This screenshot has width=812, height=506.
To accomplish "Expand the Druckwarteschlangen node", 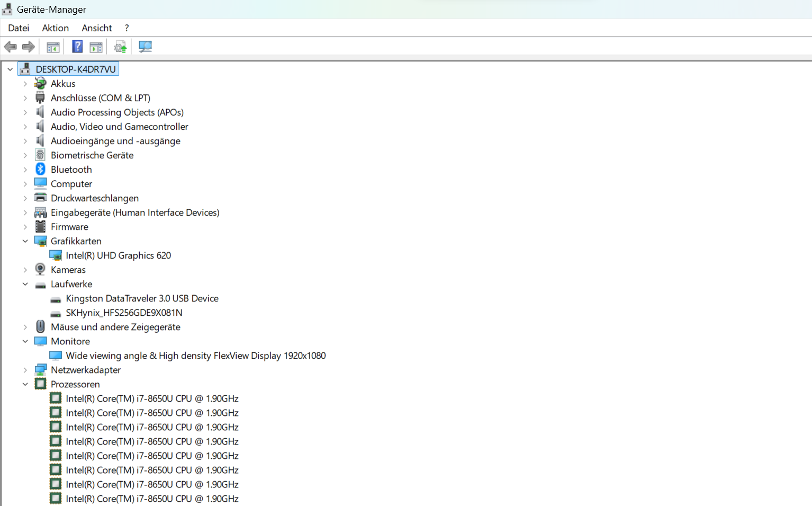I will tap(25, 198).
